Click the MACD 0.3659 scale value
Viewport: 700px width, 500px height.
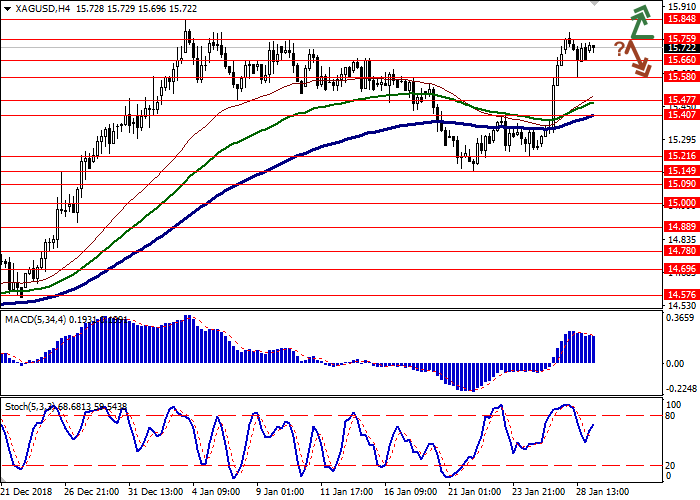point(681,319)
